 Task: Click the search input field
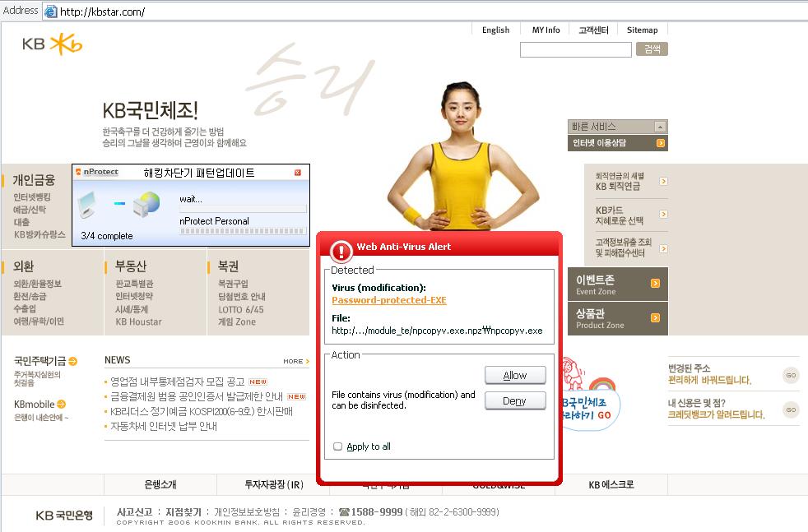pos(575,50)
